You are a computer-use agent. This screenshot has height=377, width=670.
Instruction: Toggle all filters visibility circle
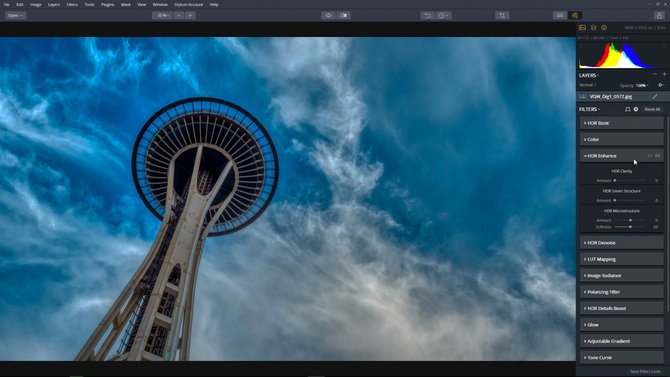(x=636, y=109)
